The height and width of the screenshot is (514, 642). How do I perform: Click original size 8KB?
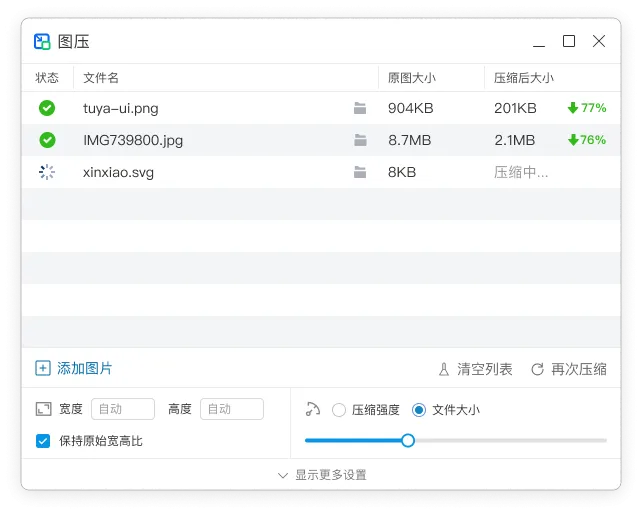(x=402, y=172)
